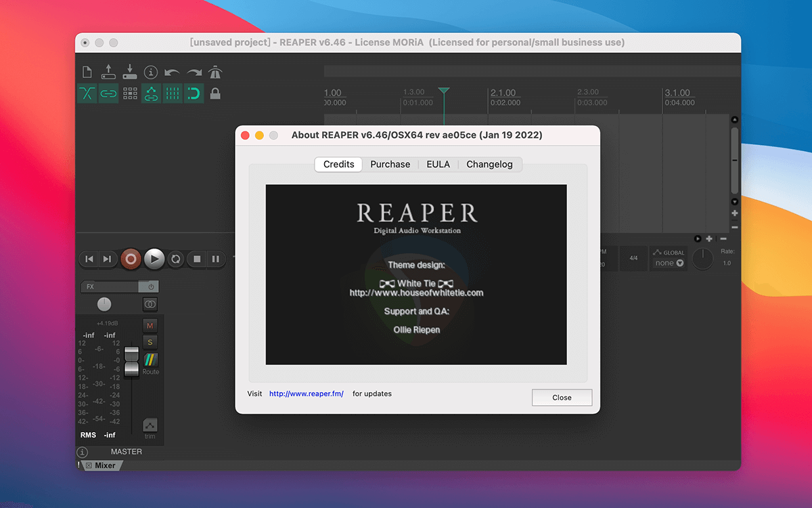812x508 pixels.
Task: Create a new project with the blank page icon
Action: (x=87, y=72)
